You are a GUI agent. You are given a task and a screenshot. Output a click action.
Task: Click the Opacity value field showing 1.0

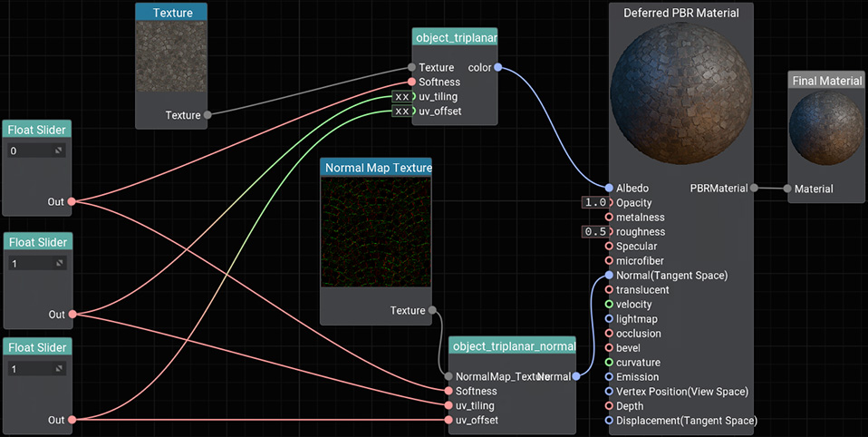tap(594, 203)
